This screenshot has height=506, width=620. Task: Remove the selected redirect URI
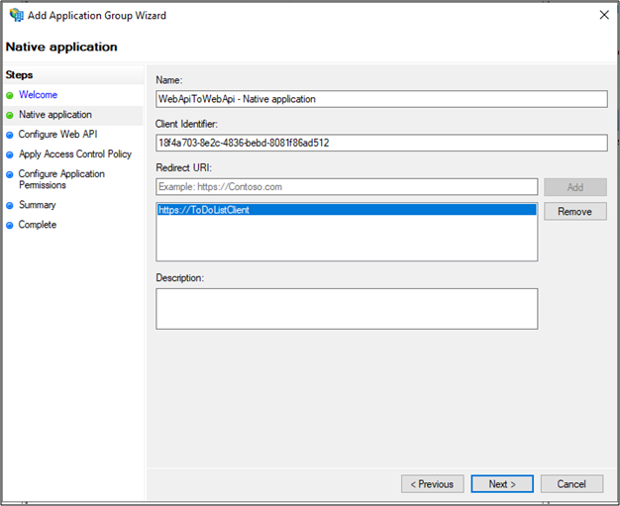coord(575,211)
